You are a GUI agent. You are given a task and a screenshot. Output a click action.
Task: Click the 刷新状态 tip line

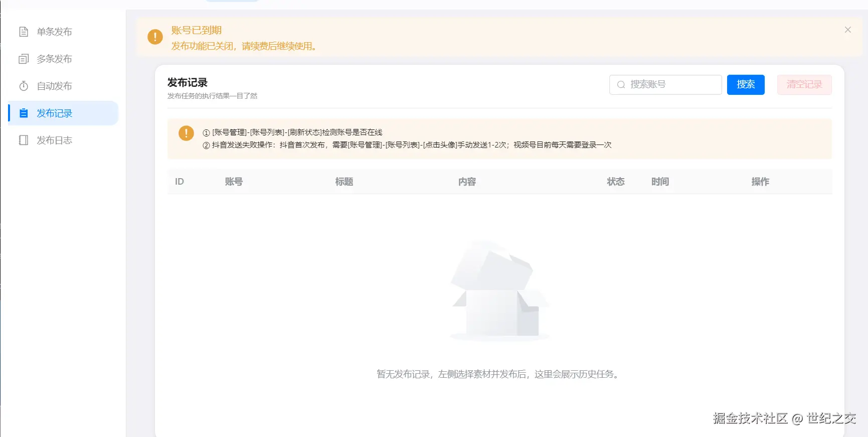292,132
